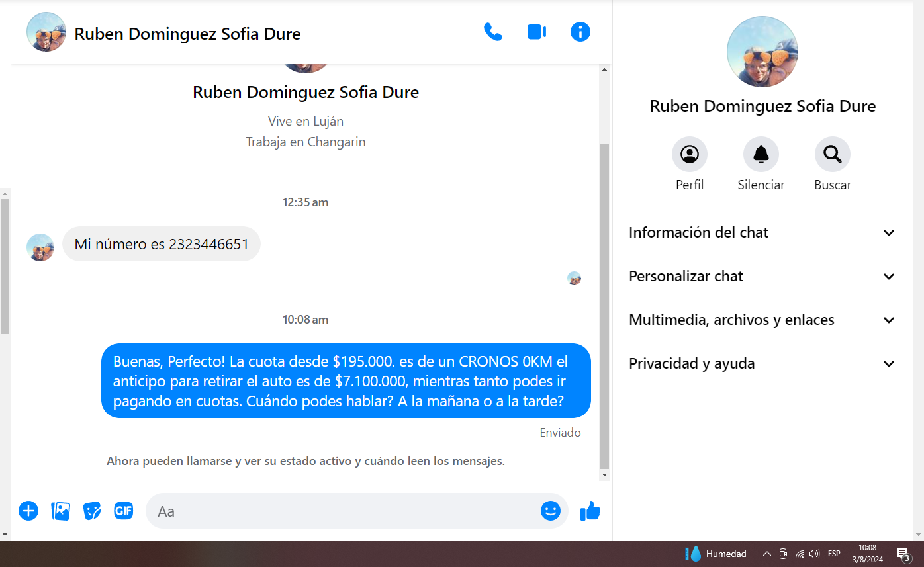Expand Privacidad y ayuda section
Viewport: 924px width, 567px height.
tap(761, 364)
